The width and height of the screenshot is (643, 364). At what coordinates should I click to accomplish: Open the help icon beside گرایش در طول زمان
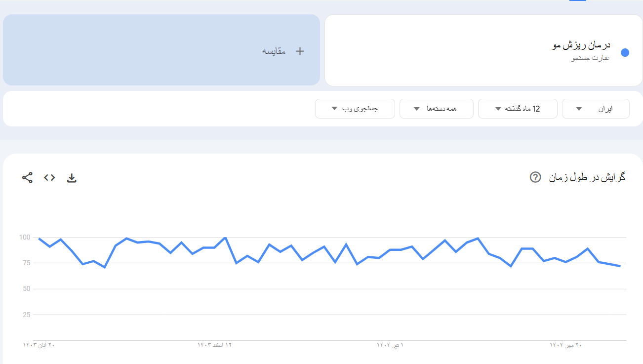pyautogui.click(x=535, y=177)
